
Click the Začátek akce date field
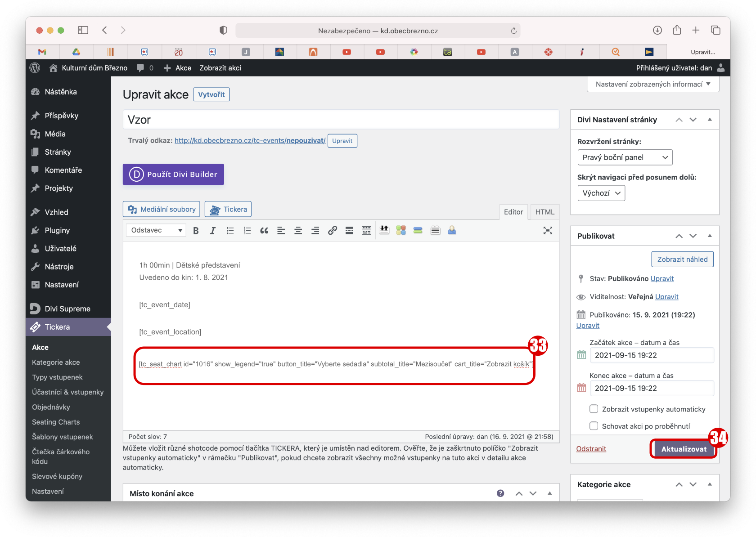pos(651,355)
